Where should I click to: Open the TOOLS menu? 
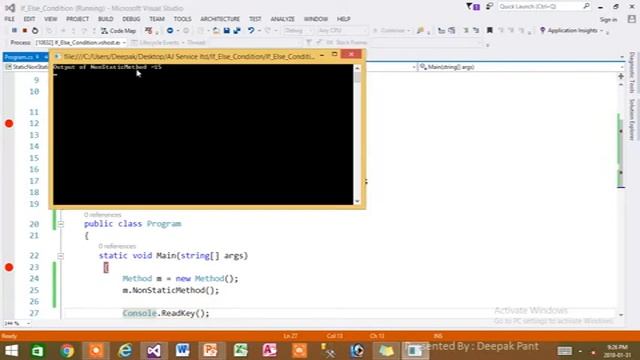click(x=182, y=19)
